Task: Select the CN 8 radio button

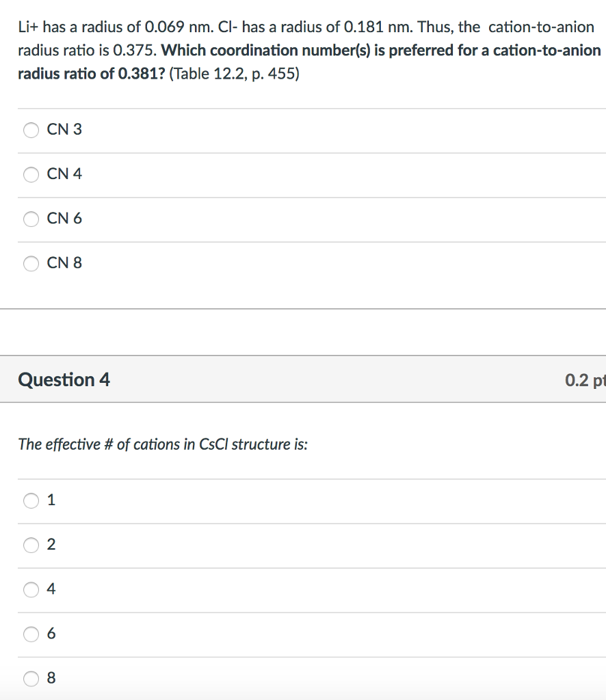Action: 31,263
